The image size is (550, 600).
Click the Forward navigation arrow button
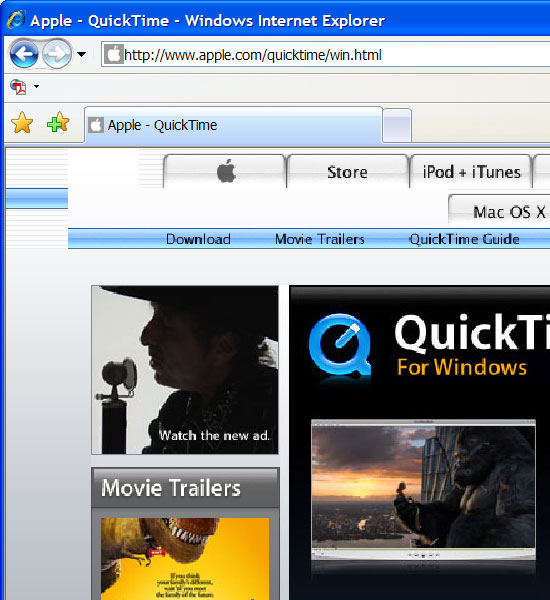(57, 54)
